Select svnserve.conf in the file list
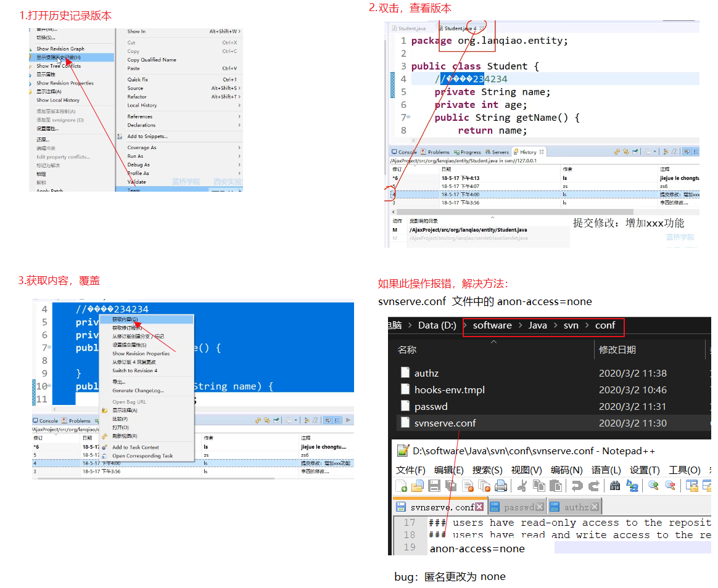Screen dimensions: 718x588 445,423
